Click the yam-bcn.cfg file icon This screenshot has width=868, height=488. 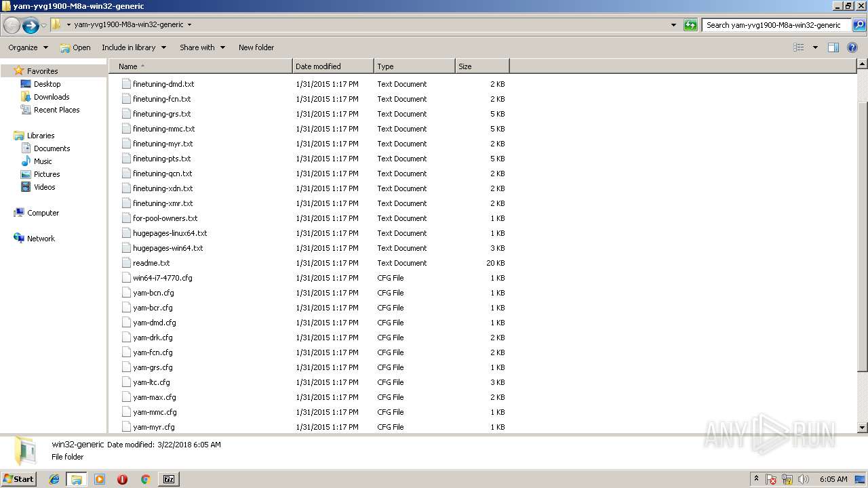(x=126, y=293)
